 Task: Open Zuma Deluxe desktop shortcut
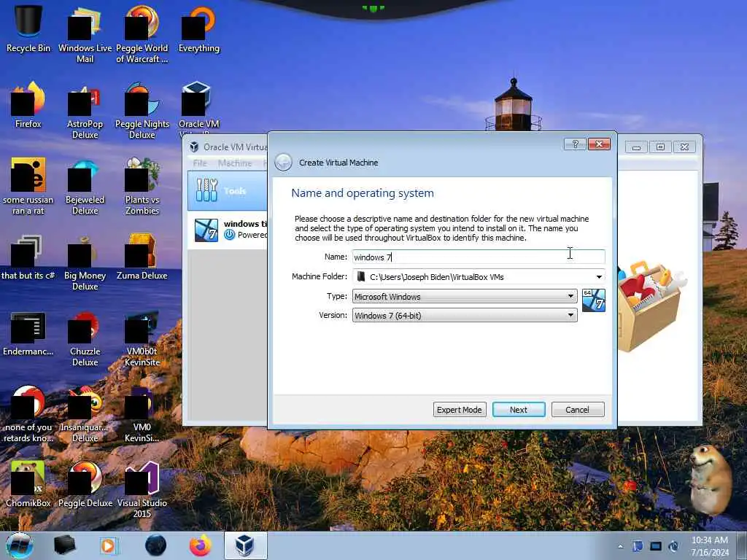pyautogui.click(x=142, y=257)
